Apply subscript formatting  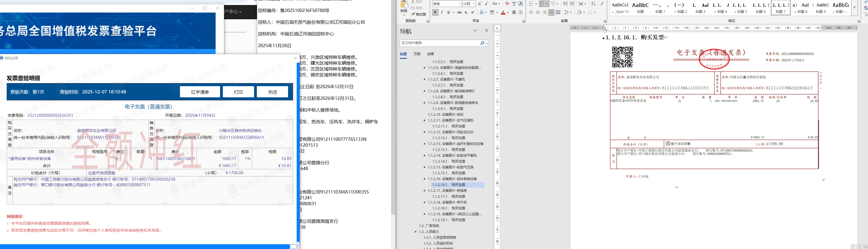pyautogui.click(x=466, y=12)
